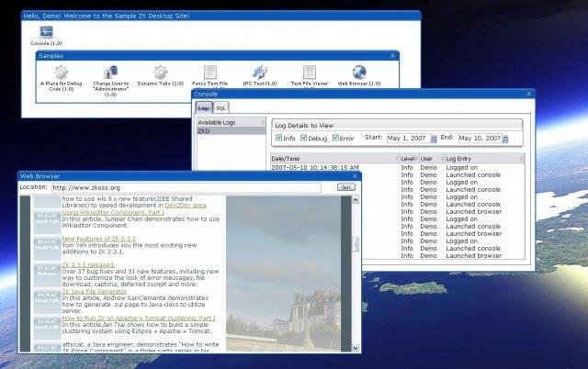Sort log table by User column

point(431,159)
